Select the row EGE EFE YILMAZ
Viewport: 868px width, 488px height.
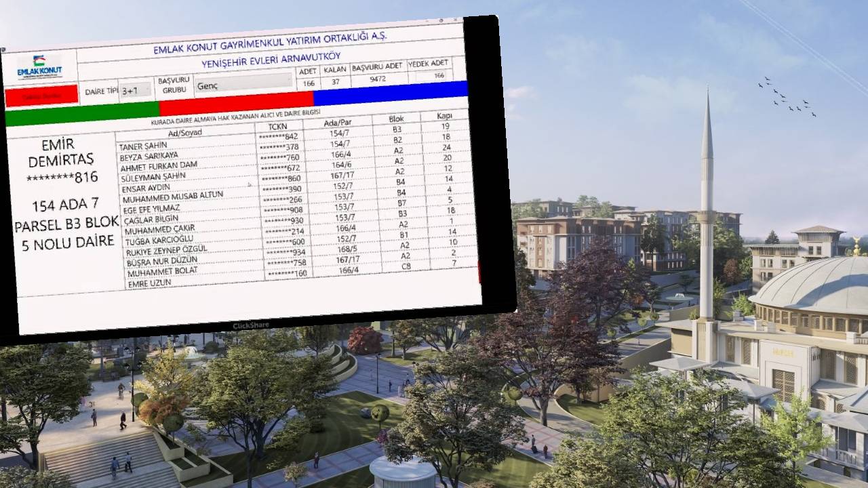click(x=297, y=199)
